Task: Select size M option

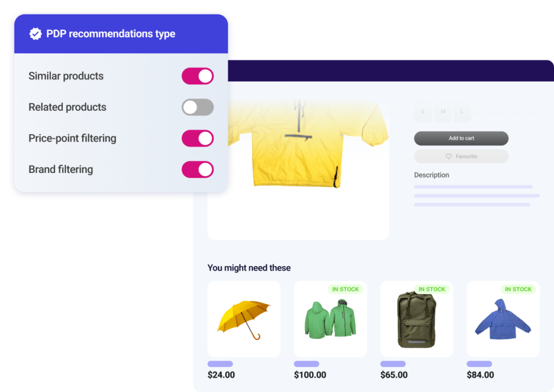Action: pos(443,111)
